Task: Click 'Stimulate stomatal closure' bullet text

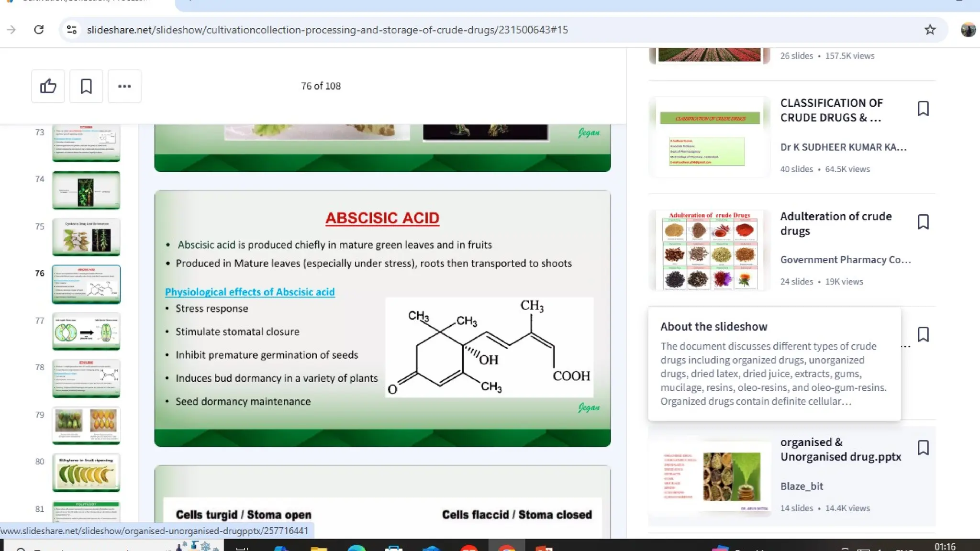Action: [x=237, y=331]
